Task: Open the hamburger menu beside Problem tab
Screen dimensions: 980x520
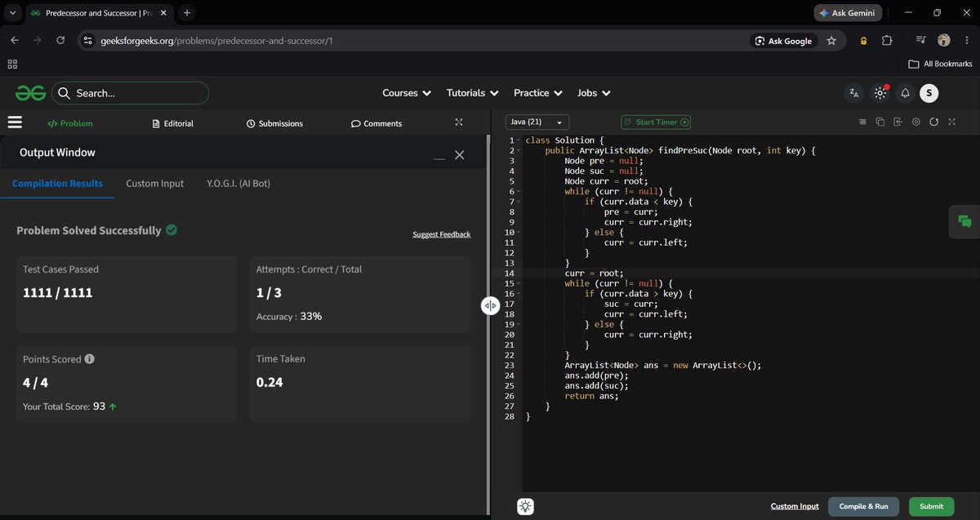Action: click(x=15, y=122)
